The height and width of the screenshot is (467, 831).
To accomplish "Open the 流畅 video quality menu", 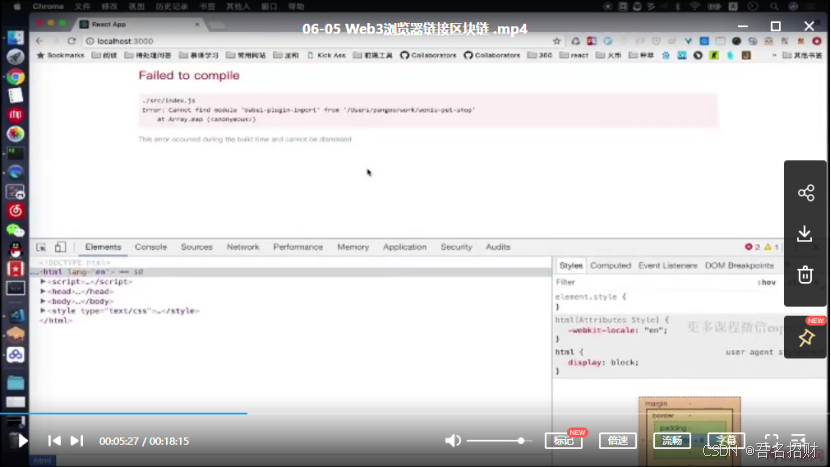I will coord(672,440).
